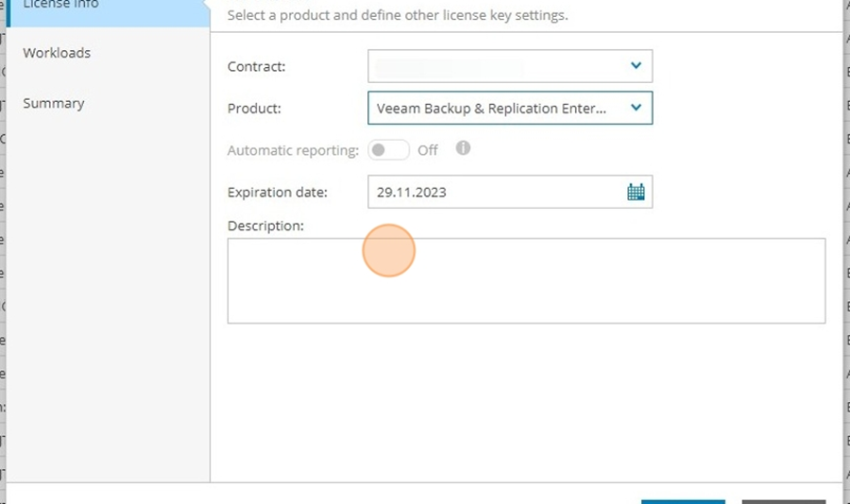Focus the Expiration date field showing 29.11.2023

click(510, 192)
